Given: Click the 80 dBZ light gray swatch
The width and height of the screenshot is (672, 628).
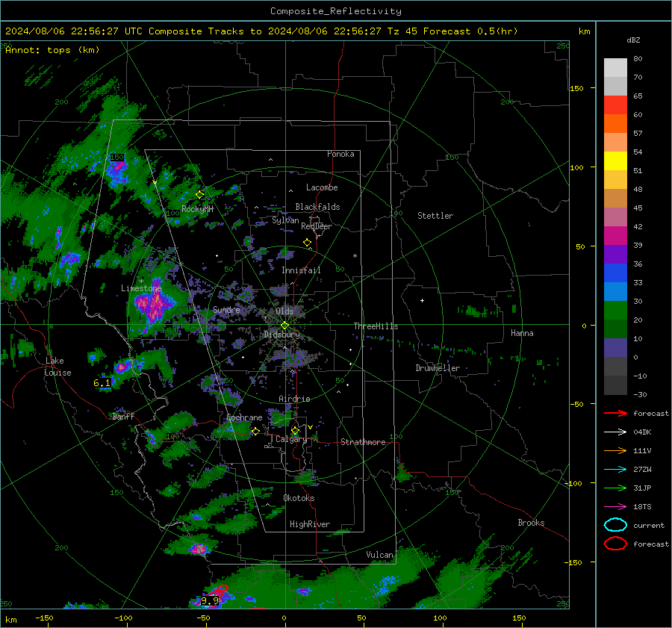Looking at the screenshot, I should (x=615, y=67).
